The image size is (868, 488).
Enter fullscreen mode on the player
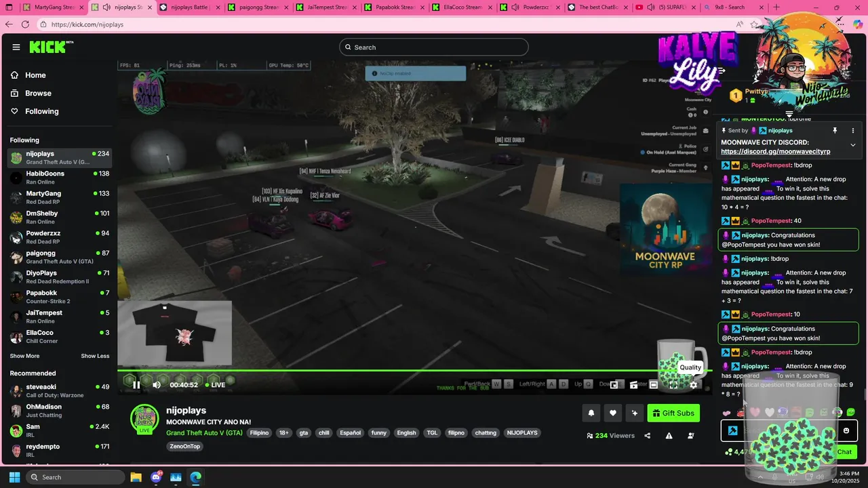point(673,385)
